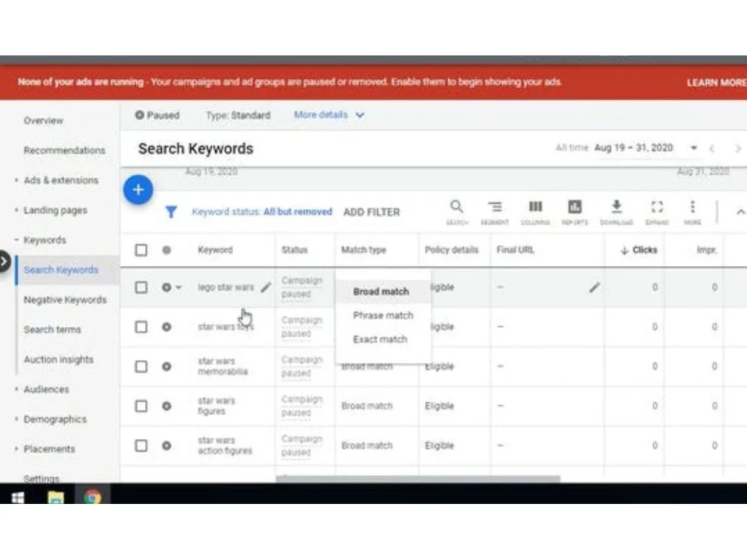
Task: Open Search Keywords in sidebar
Action: coord(61,270)
